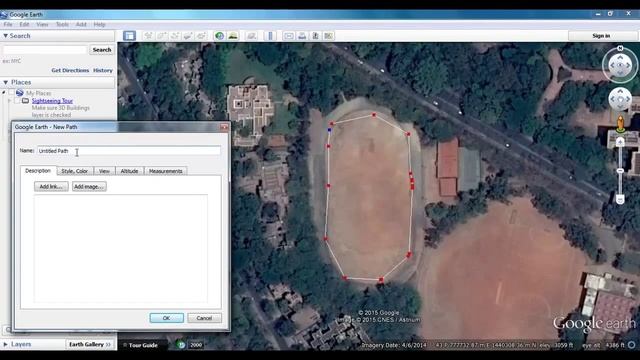Viewport: 640px width, 360px height.
Task: Click the N north-up compass marker
Action: [x=620, y=48]
